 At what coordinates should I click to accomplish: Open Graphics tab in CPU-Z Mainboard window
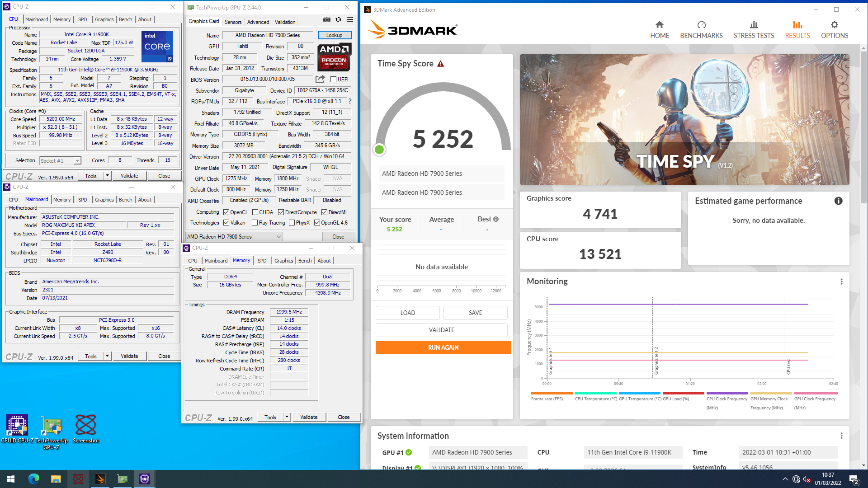tap(104, 200)
